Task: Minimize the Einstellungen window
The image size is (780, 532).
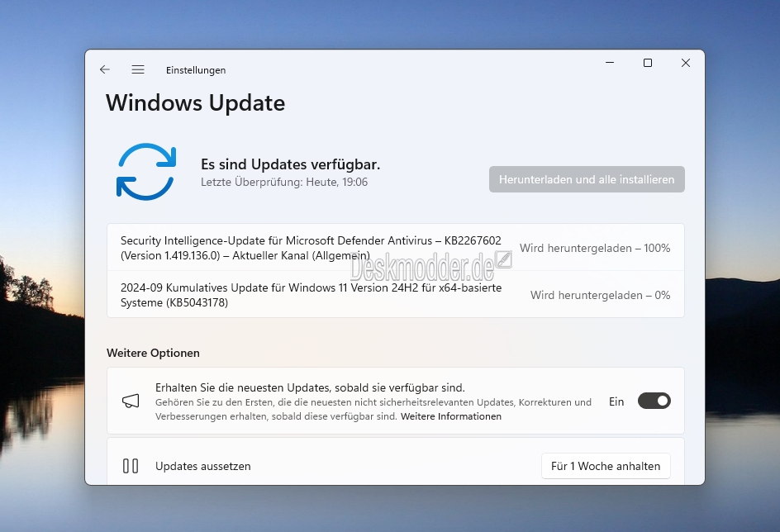Action: tap(610, 63)
